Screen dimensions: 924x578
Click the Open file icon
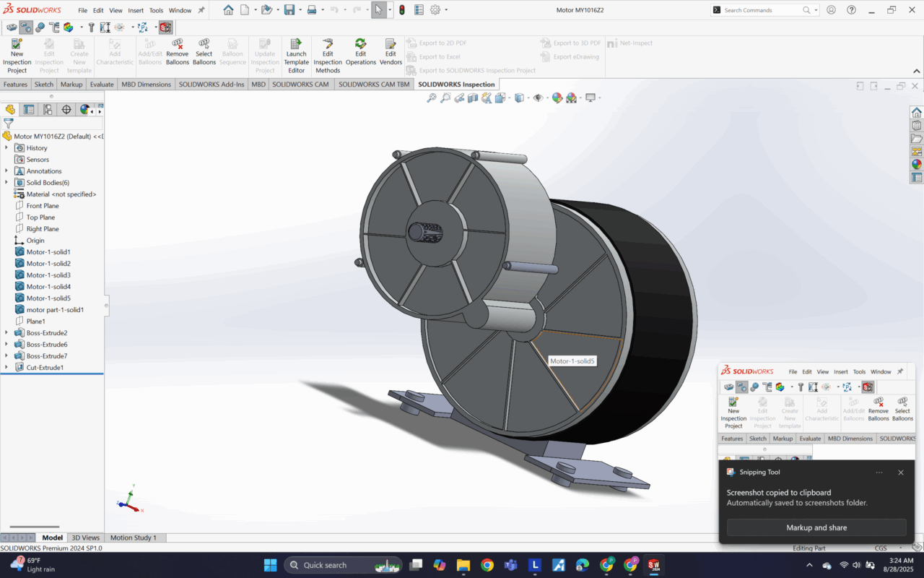[x=266, y=10]
